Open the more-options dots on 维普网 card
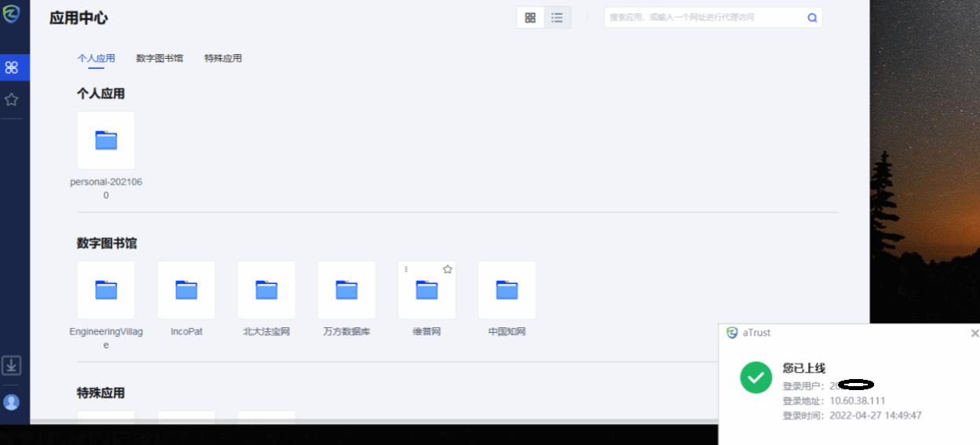The width and height of the screenshot is (980, 445). (406, 269)
